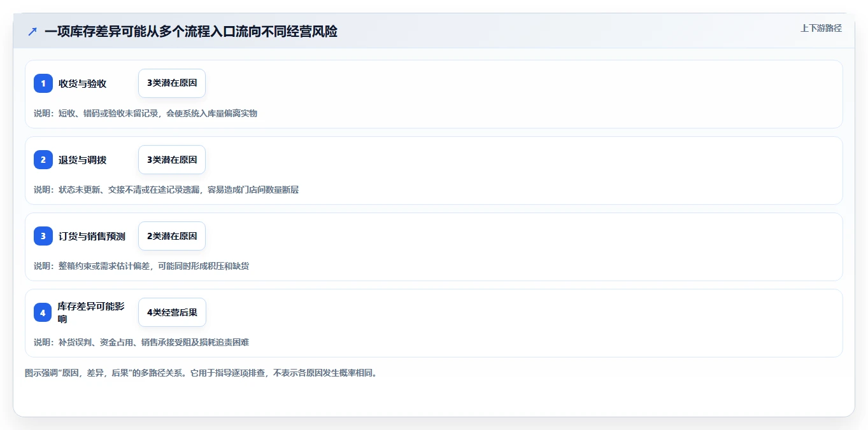Open the 3类潜在原因 chip in 退货与调拨 row
The width and height of the screenshot is (868, 430).
point(172,160)
